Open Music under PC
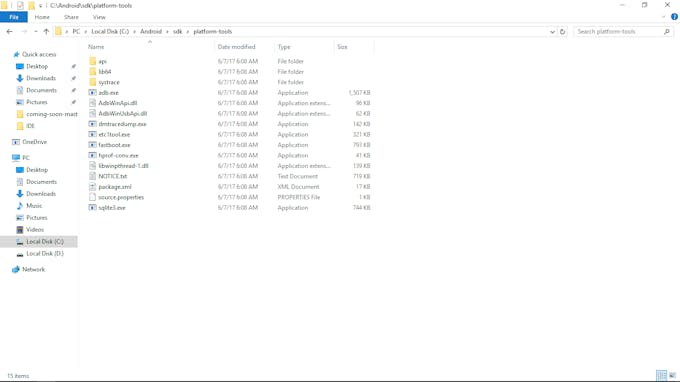This screenshot has height=382, width=680. pos(34,206)
